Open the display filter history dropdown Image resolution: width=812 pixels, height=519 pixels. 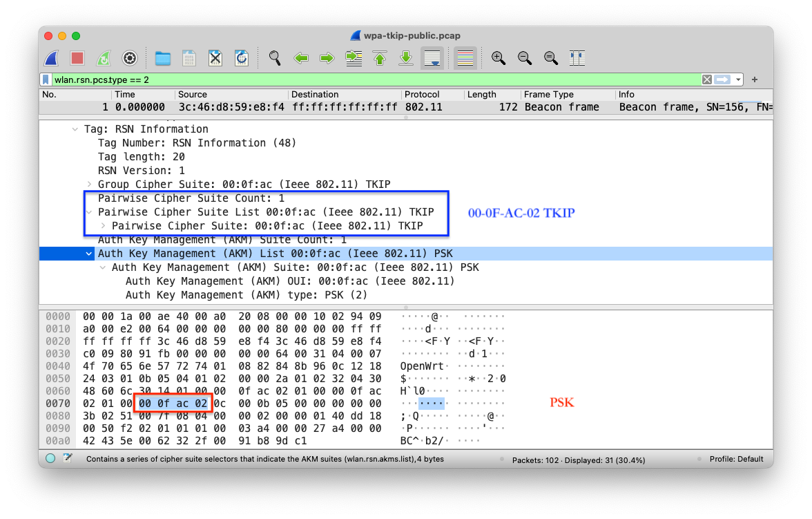click(739, 79)
